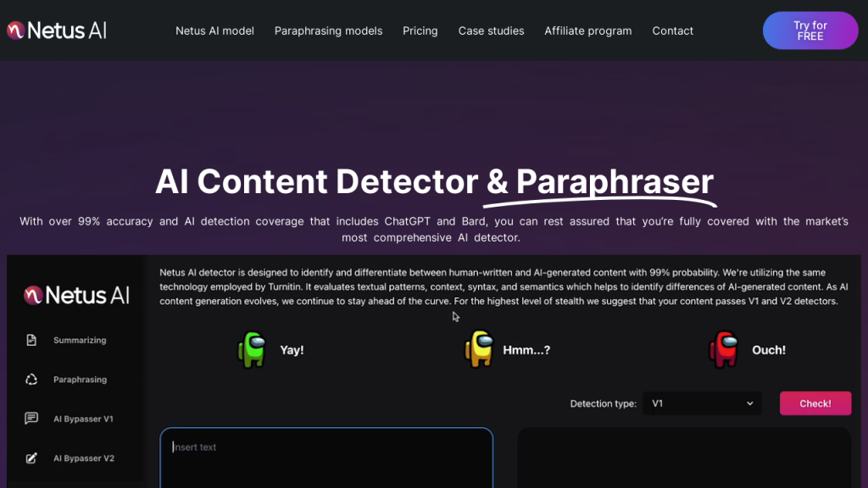Open AI Bypasser V1 label

point(84,419)
